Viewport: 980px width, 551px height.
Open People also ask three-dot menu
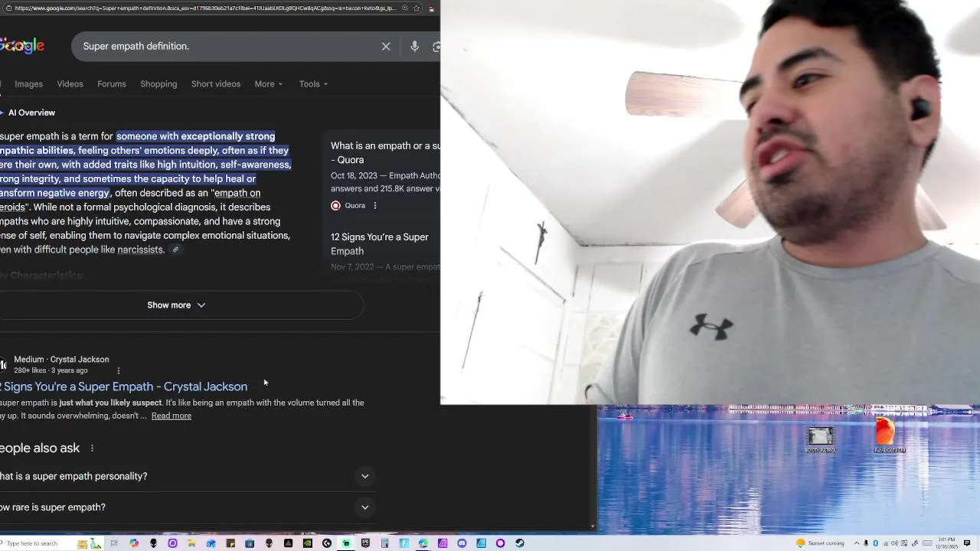click(x=92, y=448)
